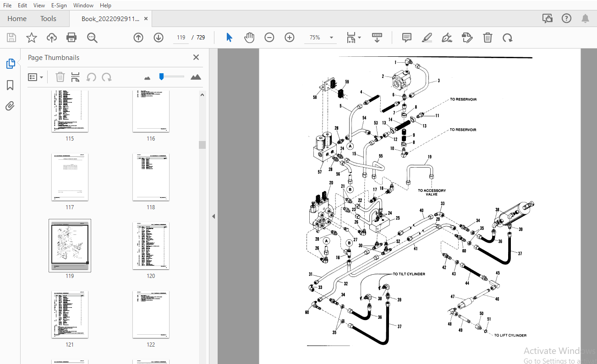Click the total page count 729 text
Viewport: 597px width, 364px height.
(x=201, y=38)
